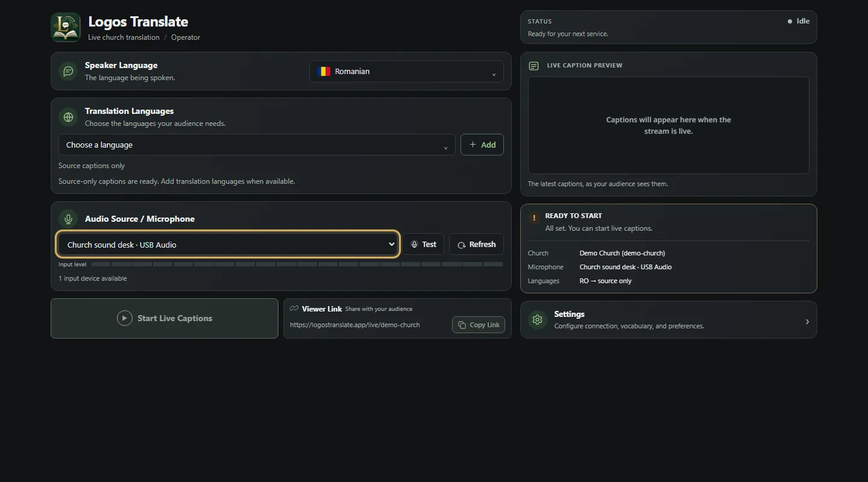
Task: Click the Speaker Language speech bubble icon
Action: coord(68,71)
